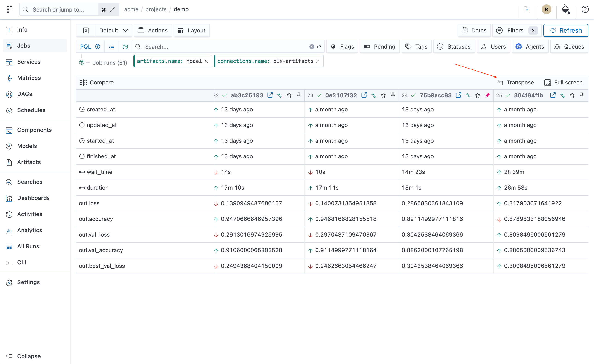Star run 0e2107f32
The height and width of the screenshot is (364, 594).
(383, 95)
